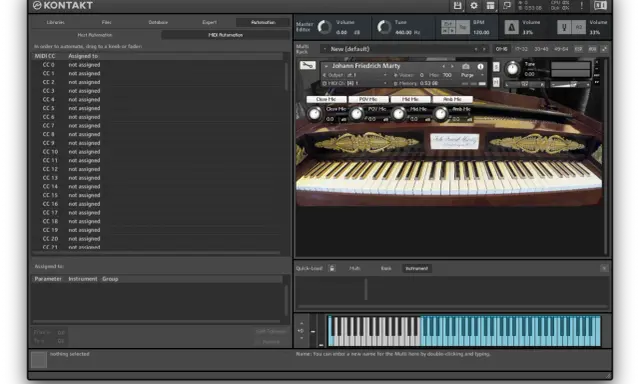Show rack page 17-32

coord(521,49)
